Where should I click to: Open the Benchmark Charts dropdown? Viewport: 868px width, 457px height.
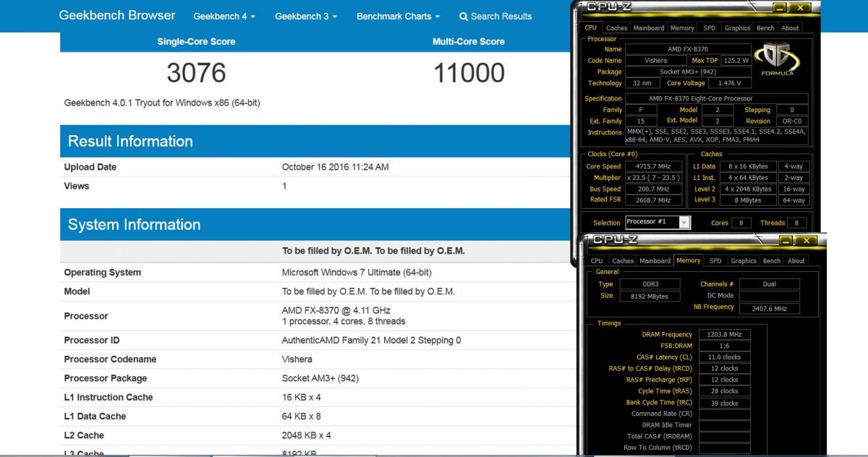(x=399, y=16)
